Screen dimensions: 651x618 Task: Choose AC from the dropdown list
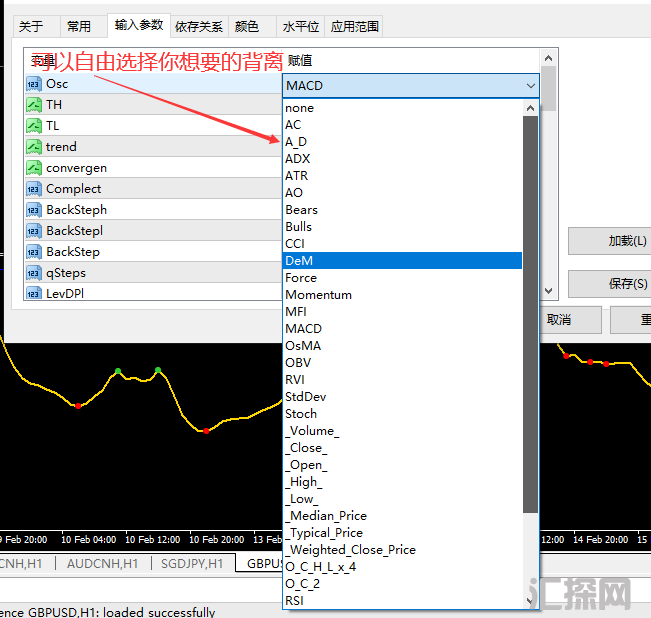pos(402,125)
